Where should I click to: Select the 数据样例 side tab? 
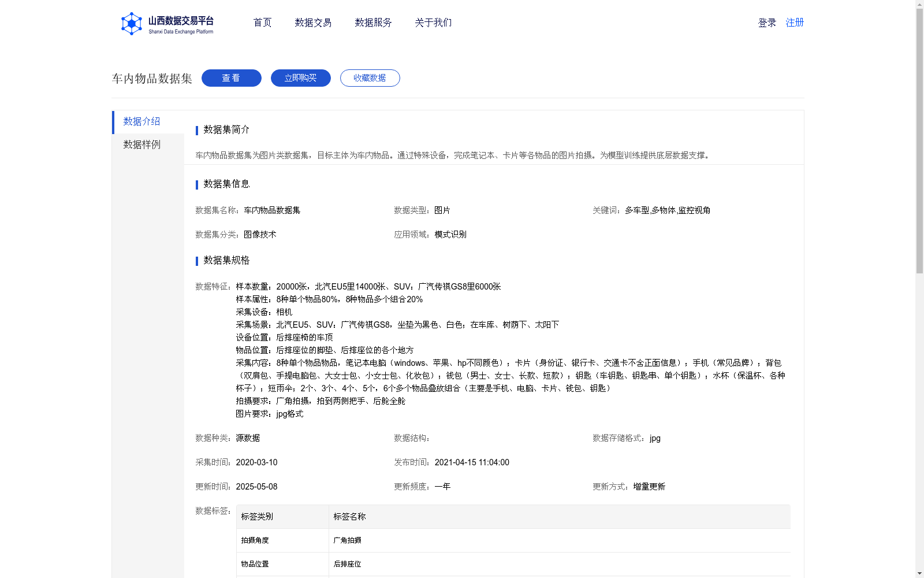148,145
